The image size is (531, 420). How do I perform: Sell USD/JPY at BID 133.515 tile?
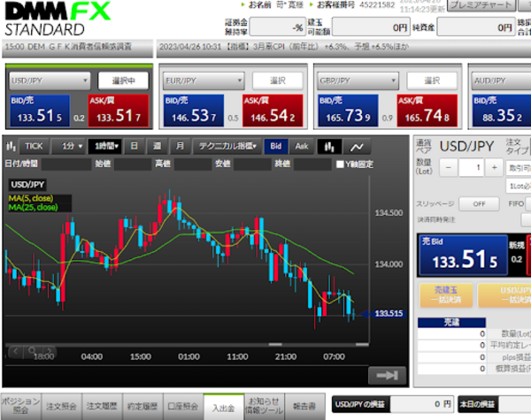click(40, 111)
